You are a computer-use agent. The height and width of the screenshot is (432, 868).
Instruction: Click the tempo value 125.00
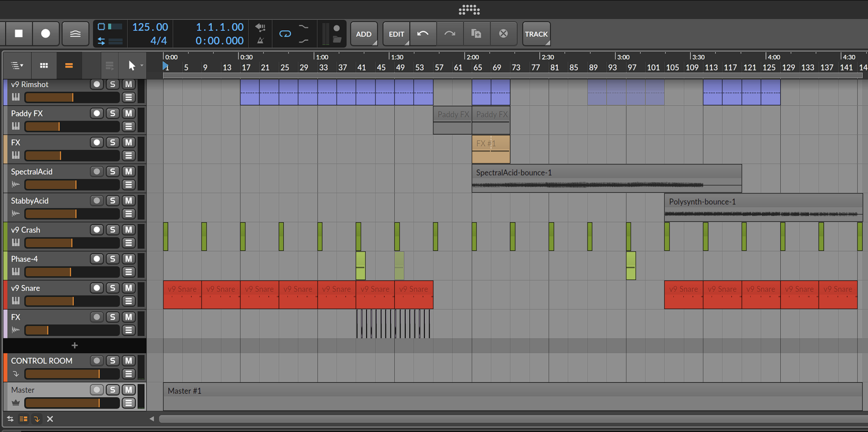click(x=150, y=27)
